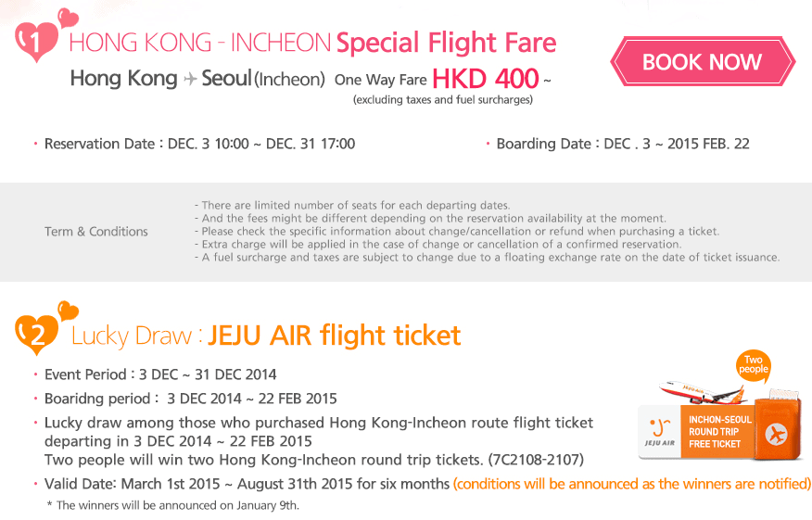Screen dimensions: 812x520
Task: Click the 'excluding taxes and fuel surcharges' note
Action: click(x=443, y=99)
